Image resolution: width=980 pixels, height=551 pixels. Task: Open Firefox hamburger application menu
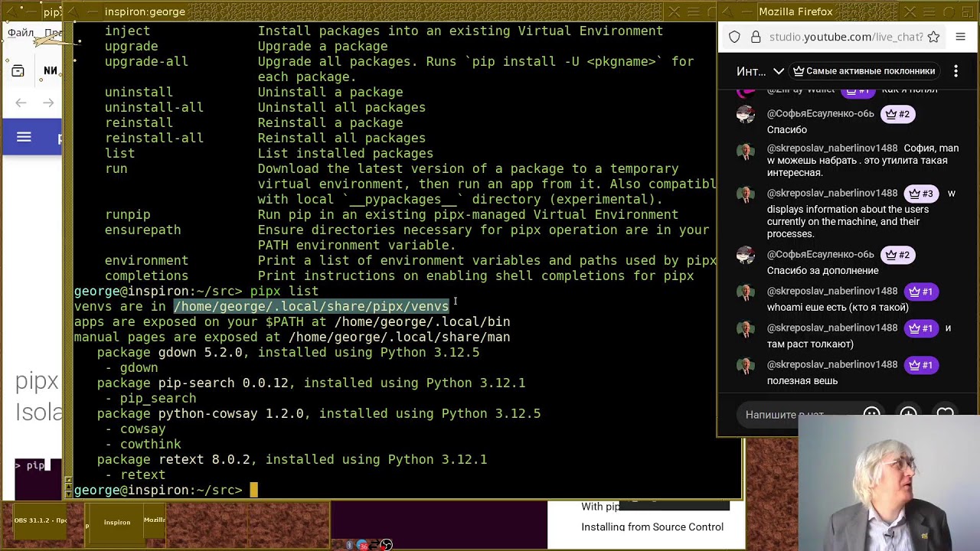(x=961, y=37)
